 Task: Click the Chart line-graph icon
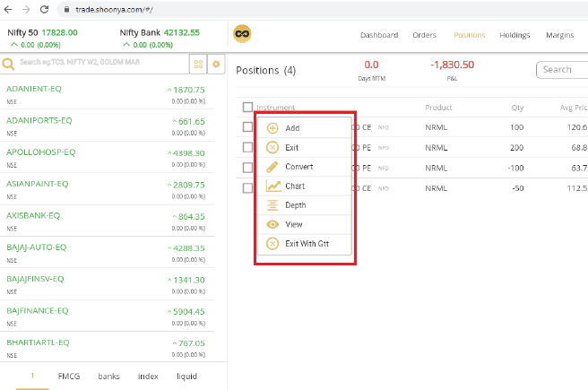coord(273,186)
